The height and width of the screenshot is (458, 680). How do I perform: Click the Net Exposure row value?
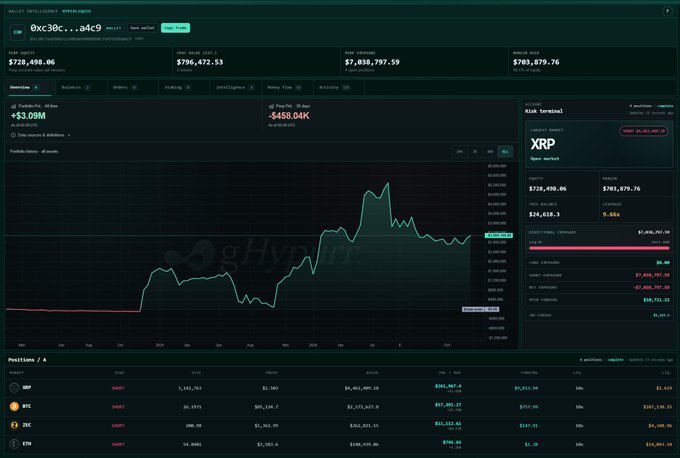651,287
